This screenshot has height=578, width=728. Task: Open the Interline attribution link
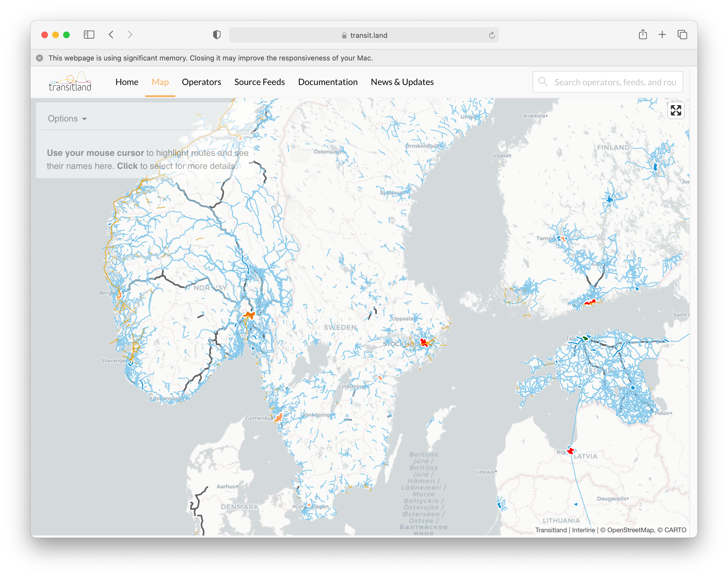click(x=583, y=530)
